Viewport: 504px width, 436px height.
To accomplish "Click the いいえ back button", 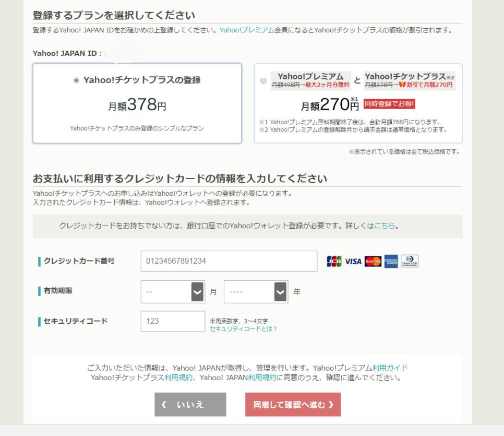I will (190, 405).
